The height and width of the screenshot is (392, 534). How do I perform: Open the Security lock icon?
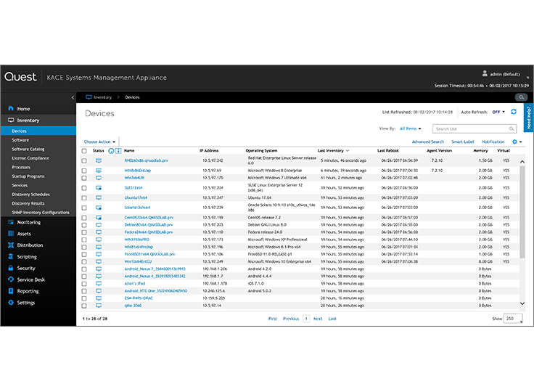point(11,268)
